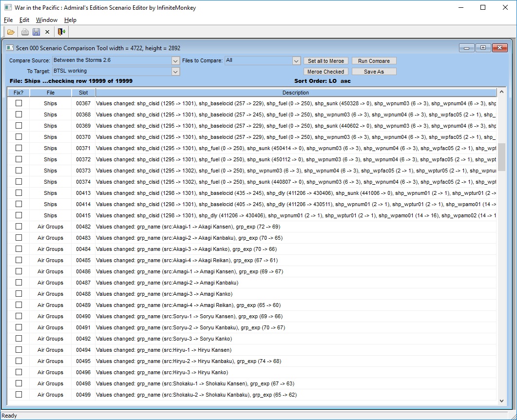Click slot number 00372
Viewport: 517px width, 420px height.
pos(83,159)
